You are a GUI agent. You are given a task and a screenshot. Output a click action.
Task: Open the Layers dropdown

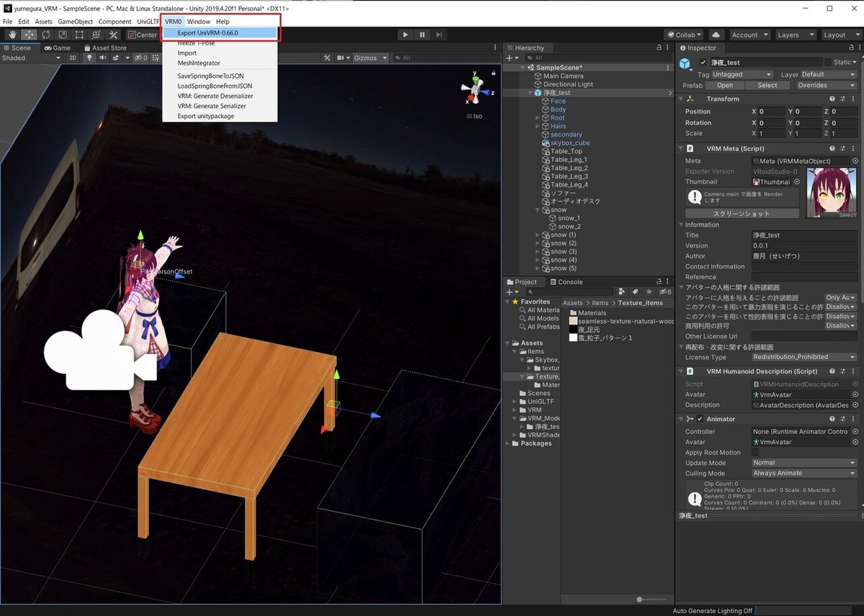click(x=795, y=35)
